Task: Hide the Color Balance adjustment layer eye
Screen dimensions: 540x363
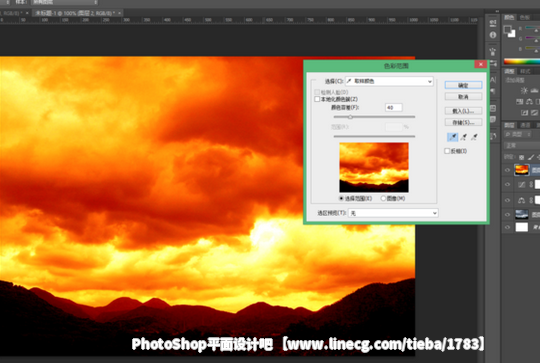Action: [507, 200]
